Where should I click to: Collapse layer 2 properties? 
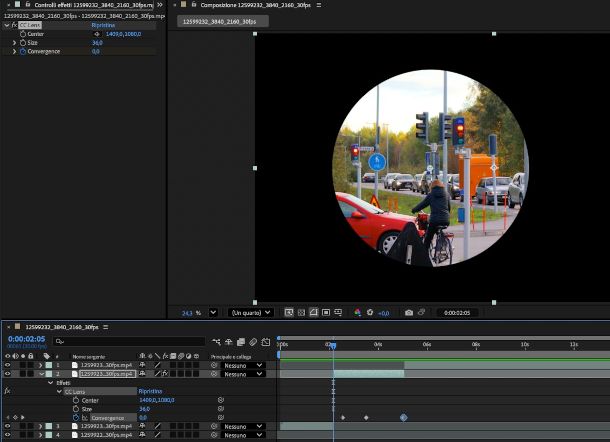[41, 374]
